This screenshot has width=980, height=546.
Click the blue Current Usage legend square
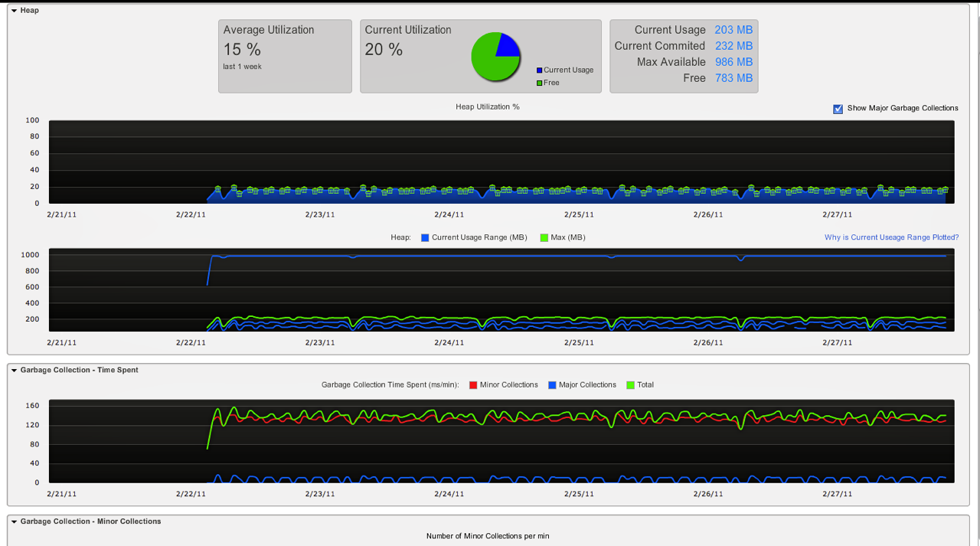click(540, 70)
